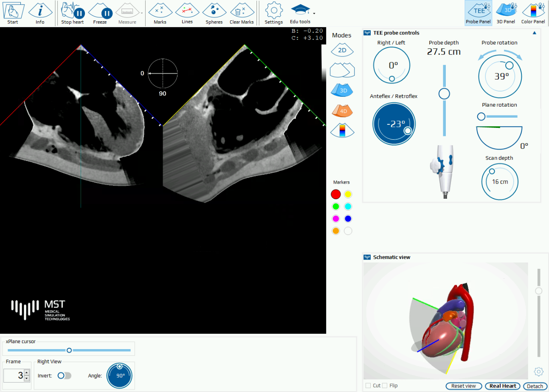549x392 pixels.
Task: Click the Stop heart toolbar icon
Action: [x=72, y=13]
